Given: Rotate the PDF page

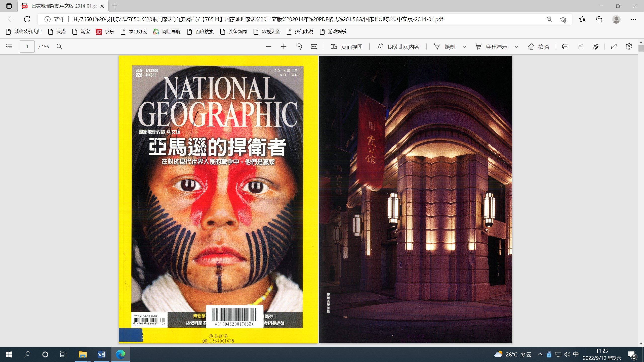Looking at the screenshot, I should tap(299, 47).
